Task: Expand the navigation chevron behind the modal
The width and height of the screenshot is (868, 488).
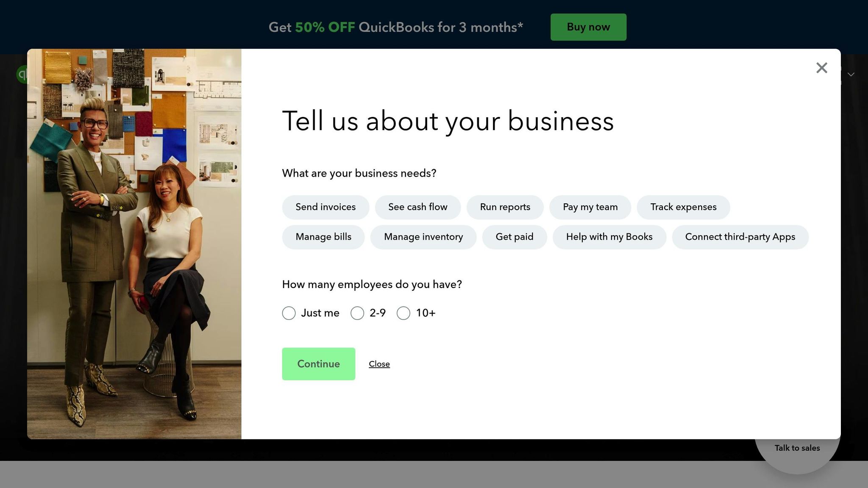Action: (x=851, y=75)
